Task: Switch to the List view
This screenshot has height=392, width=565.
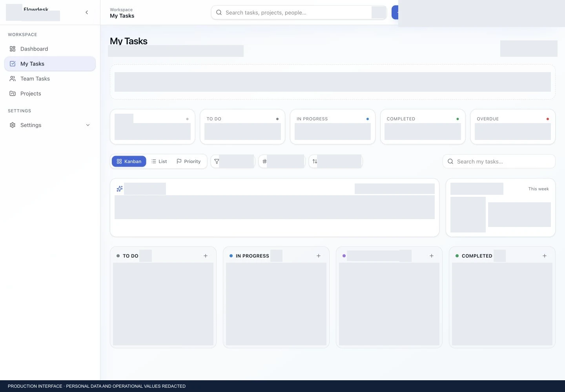Action: (159, 162)
